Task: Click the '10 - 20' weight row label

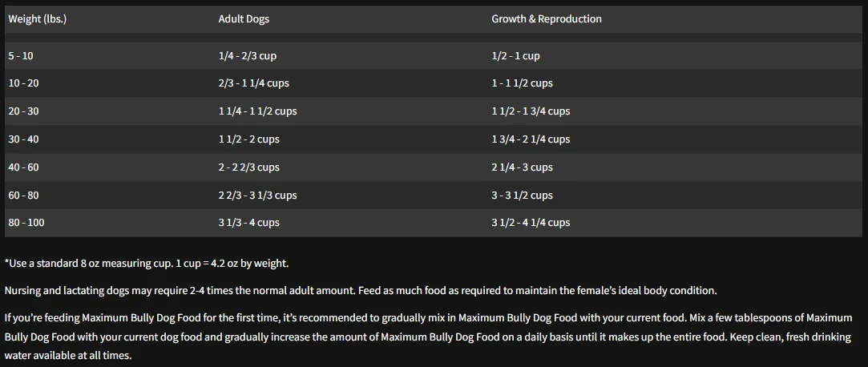Action: pos(23,83)
